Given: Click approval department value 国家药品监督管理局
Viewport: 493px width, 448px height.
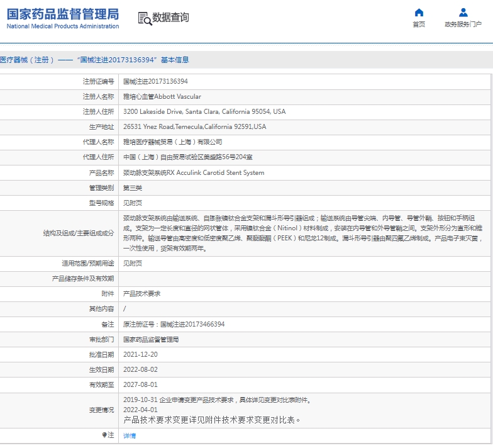Looking at the screenshot, I should point(151,340).
